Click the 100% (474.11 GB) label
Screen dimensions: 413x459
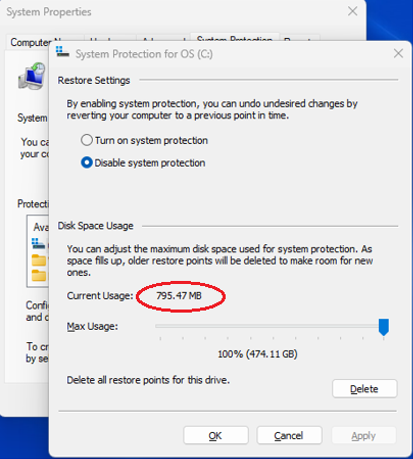point(257,354)
